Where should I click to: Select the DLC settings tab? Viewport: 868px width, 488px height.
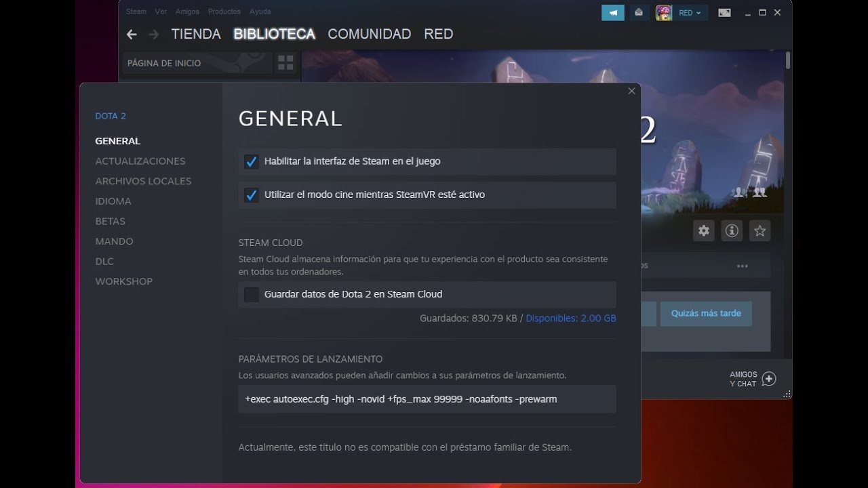tap(104, 261)
